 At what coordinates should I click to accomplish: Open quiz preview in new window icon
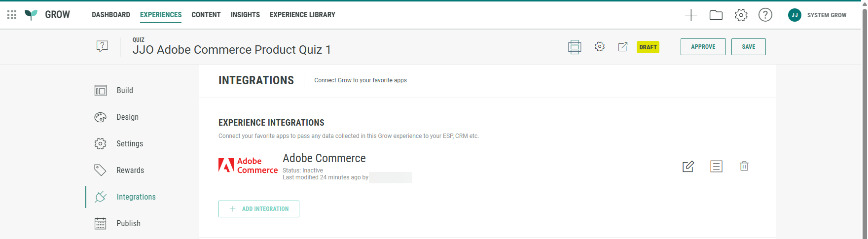pyautogui.click(x=623, y=47)
